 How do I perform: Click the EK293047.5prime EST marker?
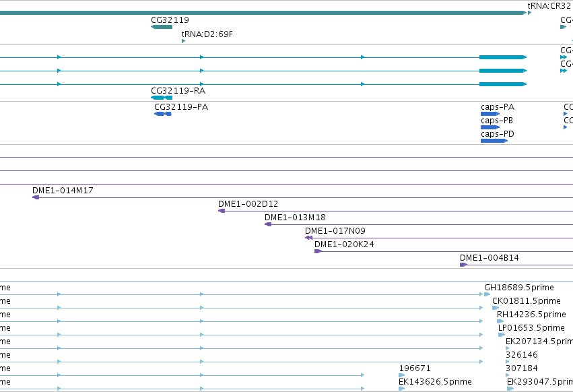coord(510,389)
